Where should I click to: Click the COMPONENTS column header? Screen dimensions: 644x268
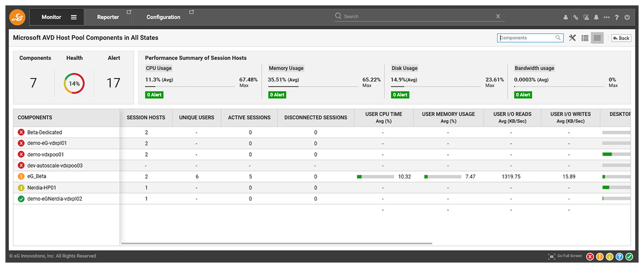67,117
